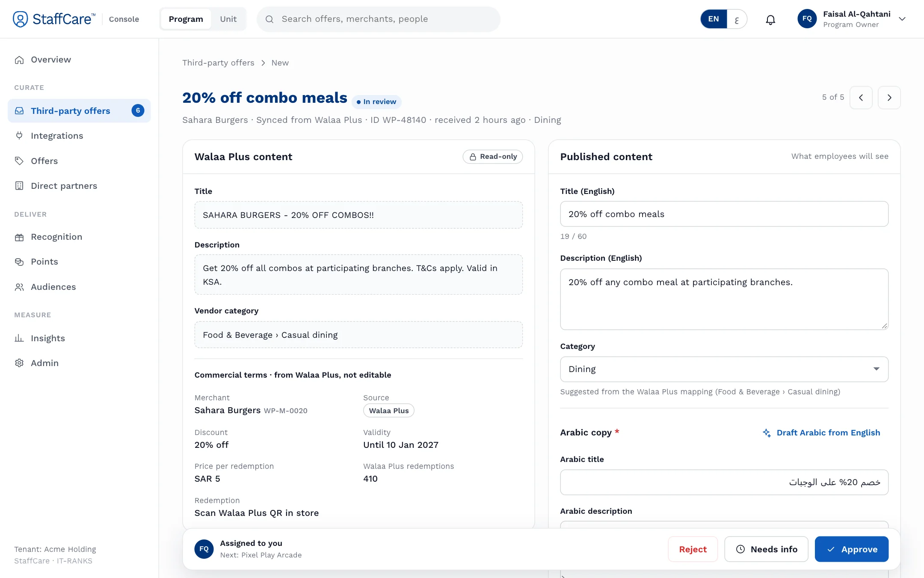The height and width of the screenshot is (578, 924).
Task: Click the In review status badge
Action: click(376, 102)
